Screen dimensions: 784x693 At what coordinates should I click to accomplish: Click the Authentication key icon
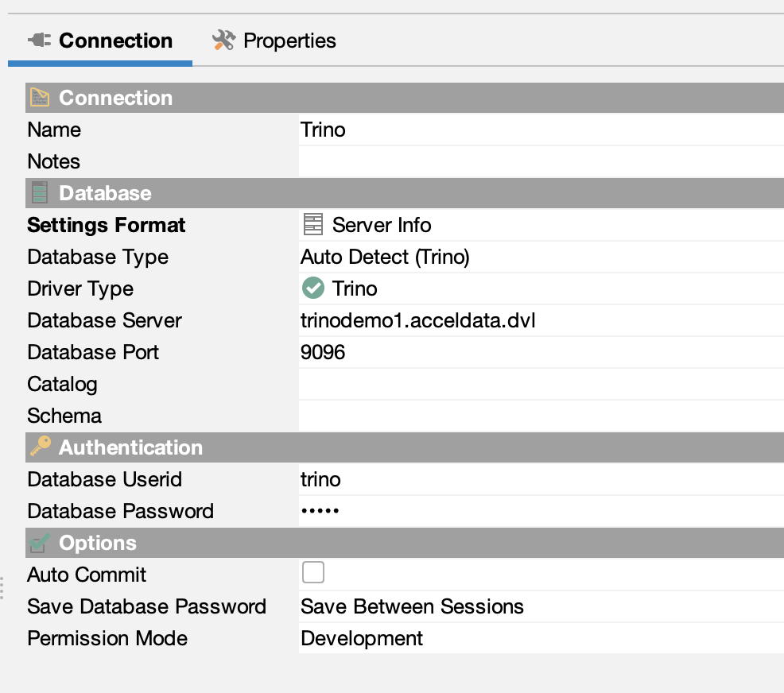click(x=40, y=446)
